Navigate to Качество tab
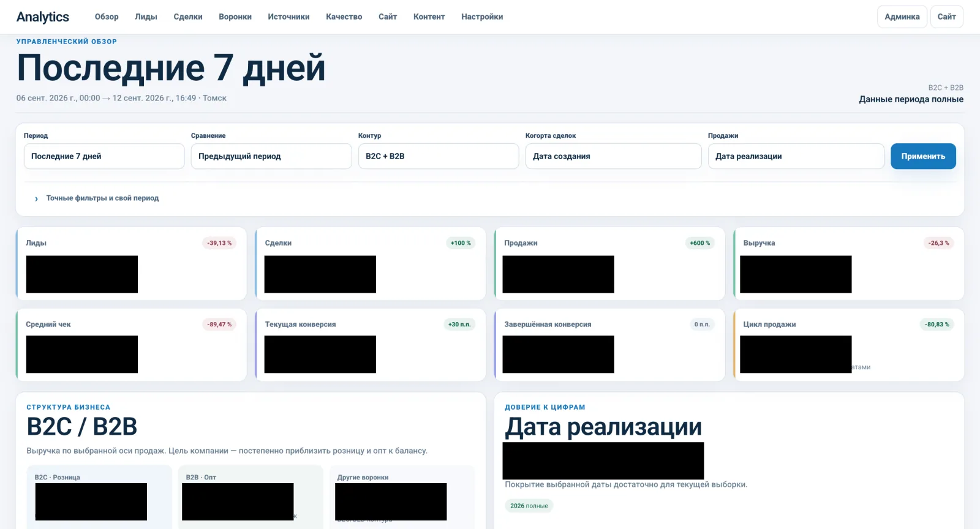The height and width of the screenshot is (529, 980). coord(344,17)
